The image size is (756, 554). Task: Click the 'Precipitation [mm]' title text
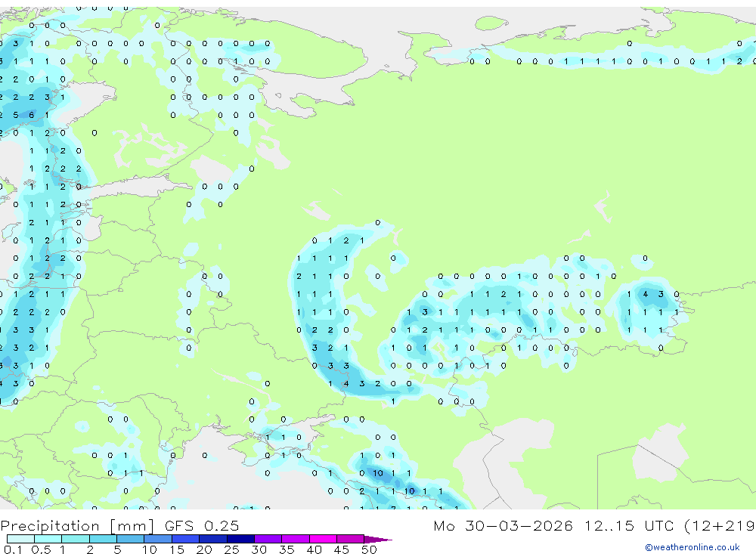[x=77, y=526]
